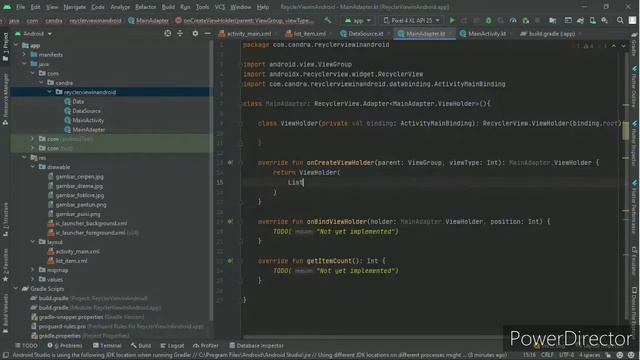Open the File menu
The image size is (640, 360).
pos(20,7)
